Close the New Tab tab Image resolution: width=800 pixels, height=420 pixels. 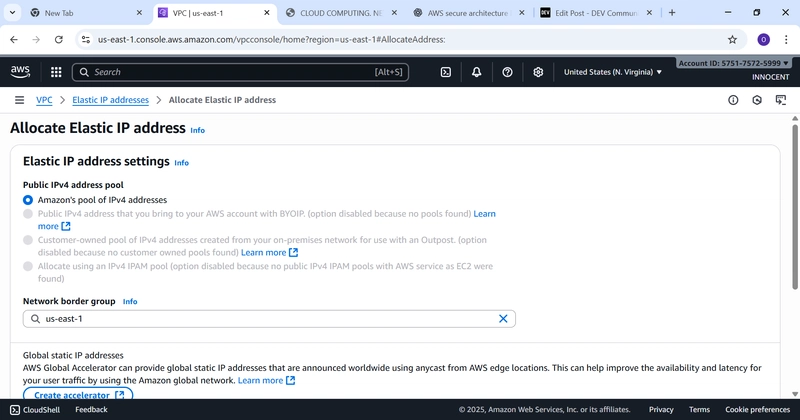(x=139, y=13)
